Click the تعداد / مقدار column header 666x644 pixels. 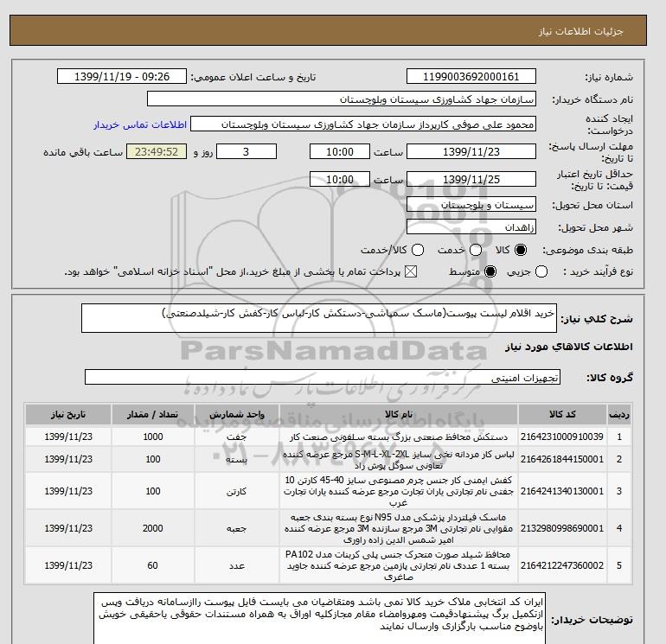pos(153,414)
